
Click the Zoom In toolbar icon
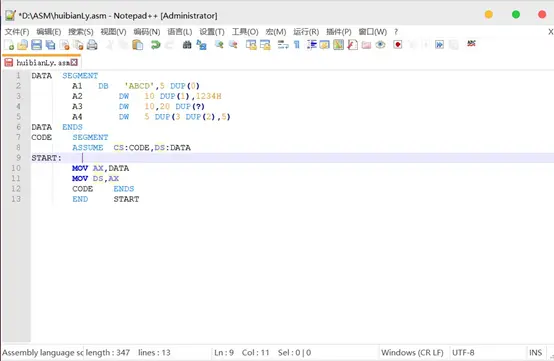point(219,45)
